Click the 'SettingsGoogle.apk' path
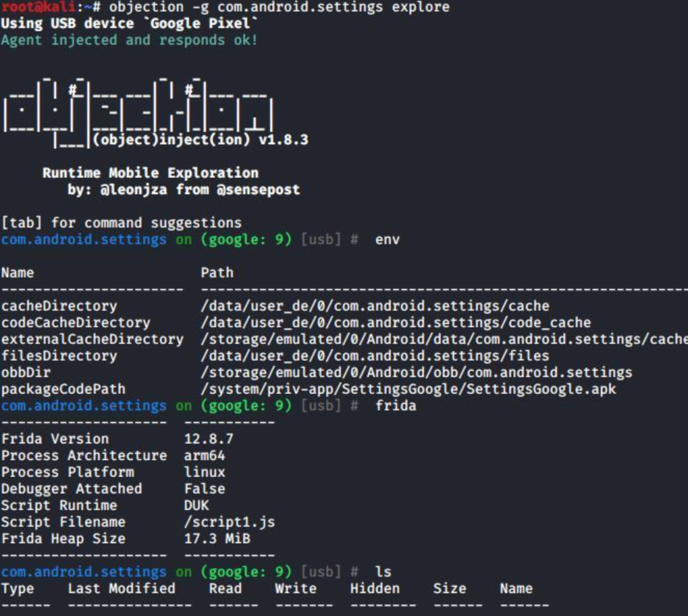Screen dimensions: 688x616 (x=408, y=389)
